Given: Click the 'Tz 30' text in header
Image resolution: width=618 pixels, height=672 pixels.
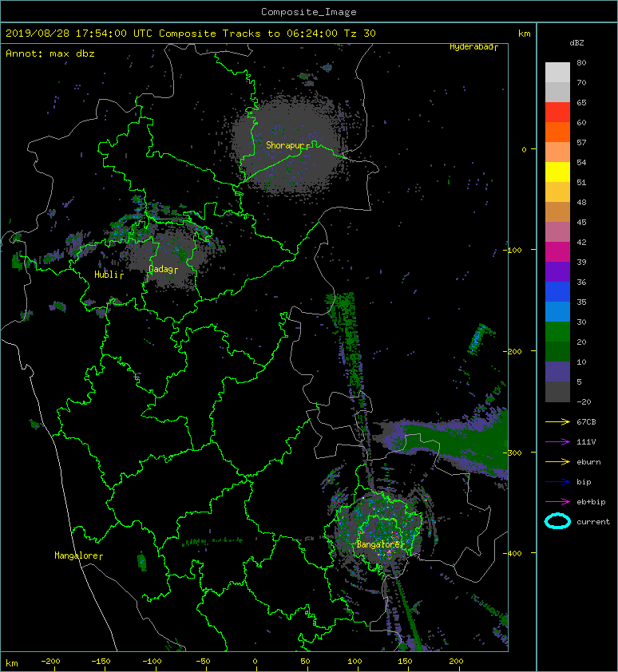Looking at the screenshot, I should pos(360,34).
